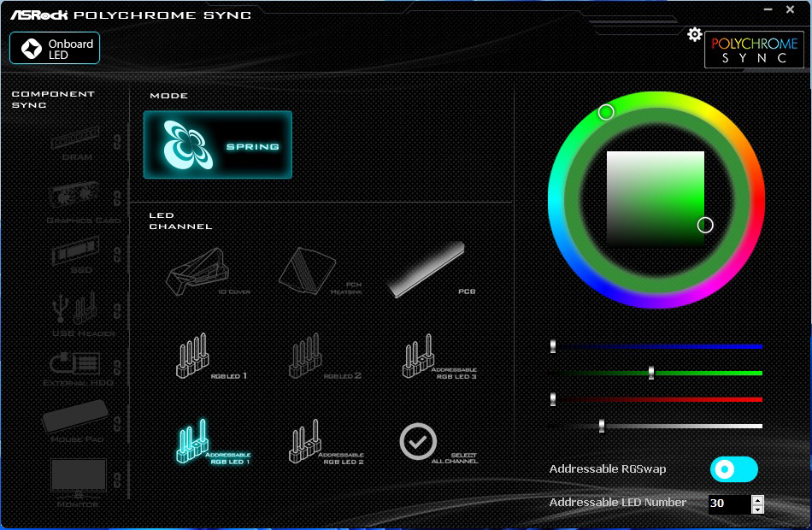Click the Addressable LED Number field
The width and height of the screenshot is (812, 530).
click(x=729, y=503)
